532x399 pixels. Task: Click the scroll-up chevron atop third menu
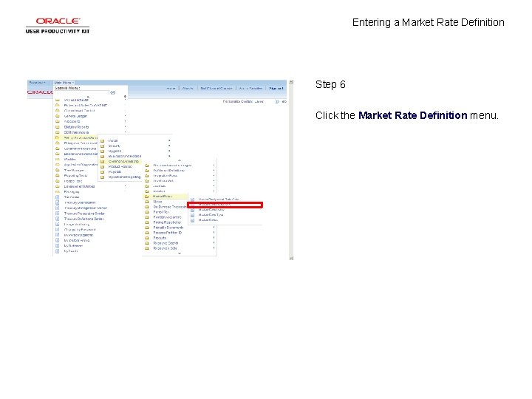click(180, 160)
